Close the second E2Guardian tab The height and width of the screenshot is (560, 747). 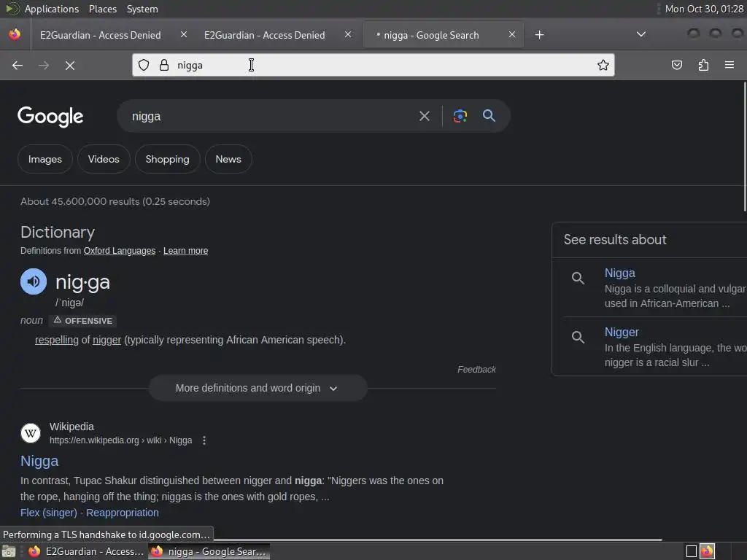tap(348, 34)
